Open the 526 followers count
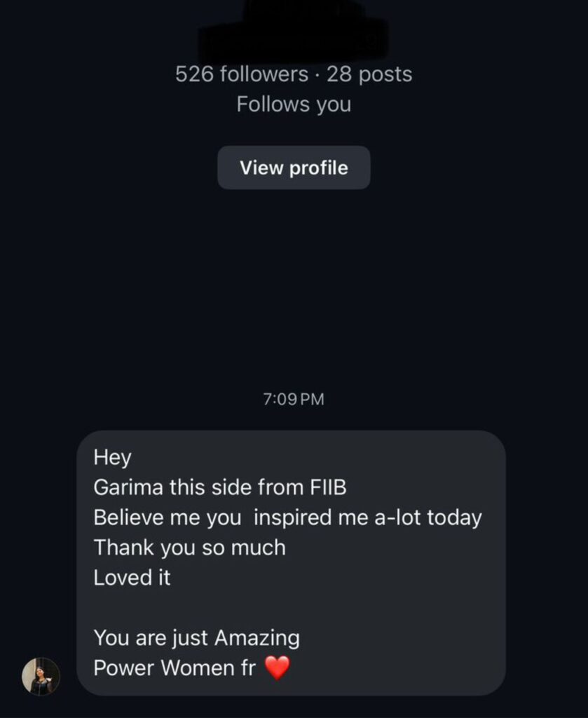Viewport: 588px width, 718px height. [x=241, y=74]
